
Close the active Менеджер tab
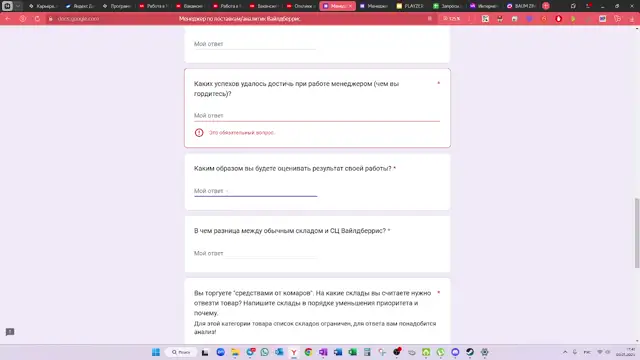point(350,6)
